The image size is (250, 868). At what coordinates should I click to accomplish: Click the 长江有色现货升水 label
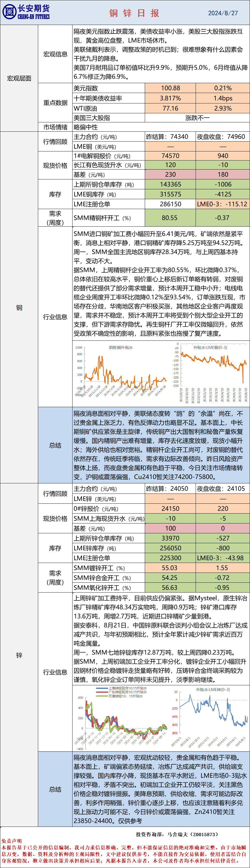107,165
